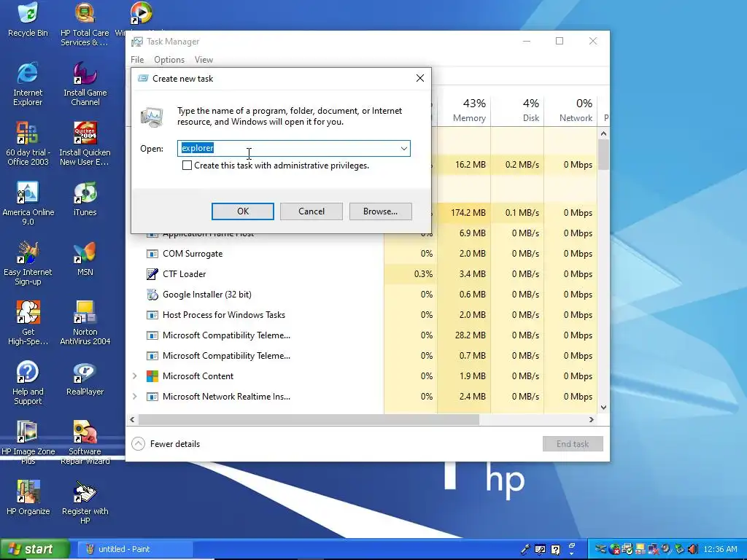Image resolution: width=747 pixels, height=560 pixels.
Task: Click the Browse... button
Action: pos(380,211)
